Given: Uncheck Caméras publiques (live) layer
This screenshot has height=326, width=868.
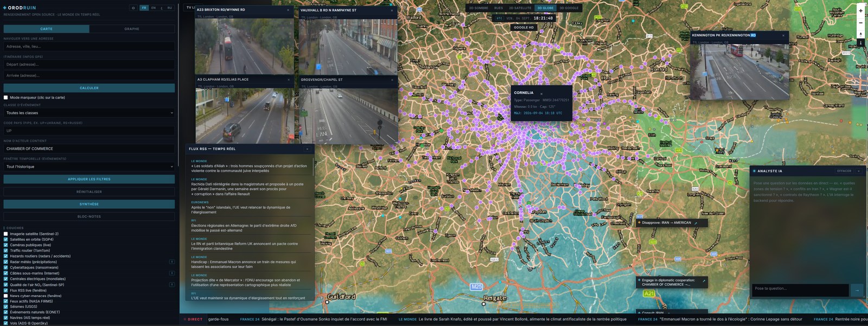Looking at the screenshot, I should 6,245.
